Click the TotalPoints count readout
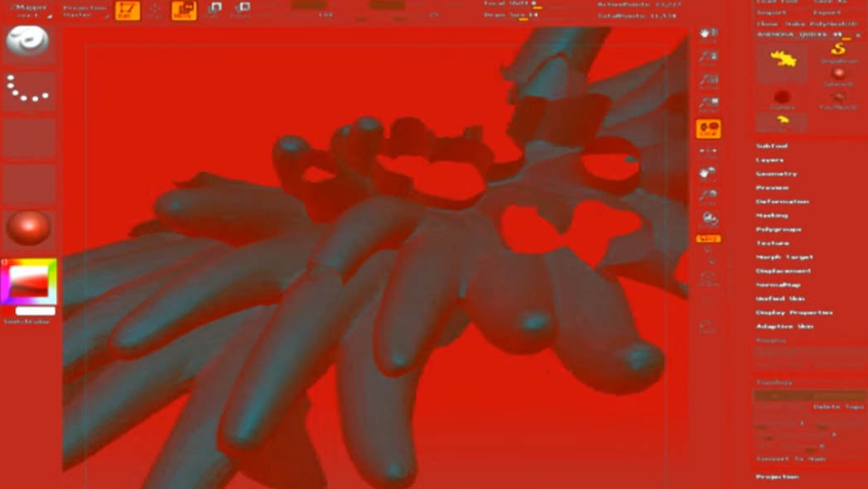Viewport: 868px width, 489px height. (637, 16)
